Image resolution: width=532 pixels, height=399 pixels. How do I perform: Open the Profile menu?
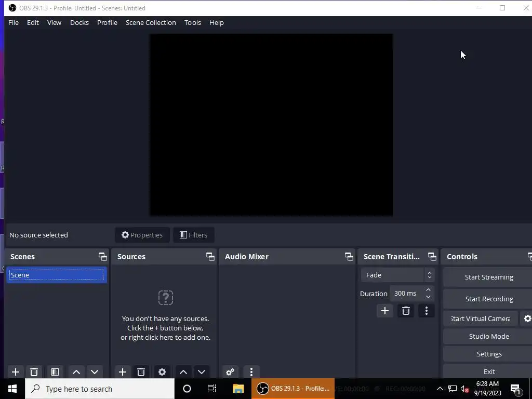pyautogui.click(x=107, y=22)
